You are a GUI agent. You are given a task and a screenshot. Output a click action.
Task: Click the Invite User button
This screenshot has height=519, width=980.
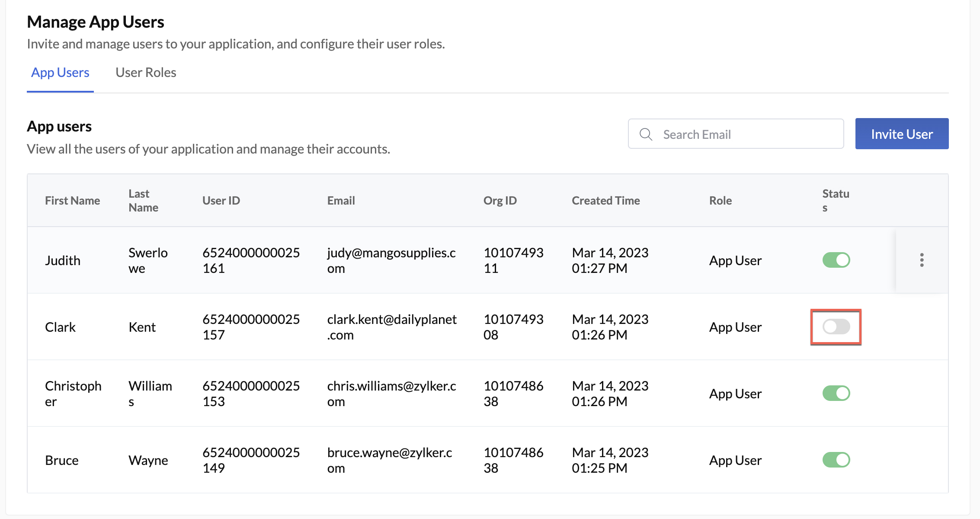click(x=902, y=134)
